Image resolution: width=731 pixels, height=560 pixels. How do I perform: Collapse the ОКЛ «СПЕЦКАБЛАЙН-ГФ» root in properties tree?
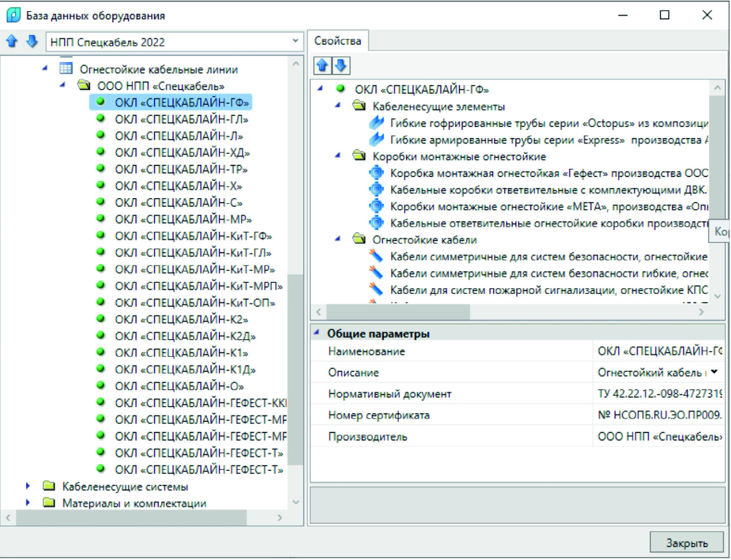coord(320,89)
